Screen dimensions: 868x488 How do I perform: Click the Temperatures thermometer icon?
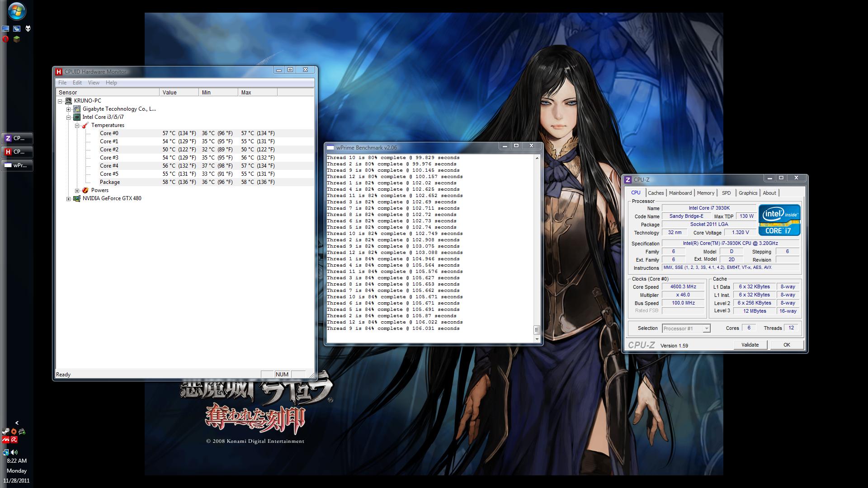tap(85, 125)
